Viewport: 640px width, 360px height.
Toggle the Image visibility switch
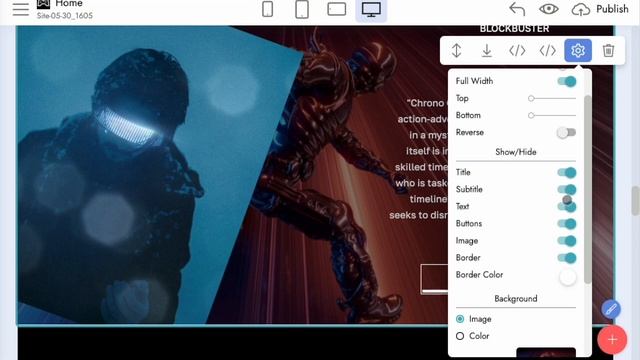pos(567,241)
